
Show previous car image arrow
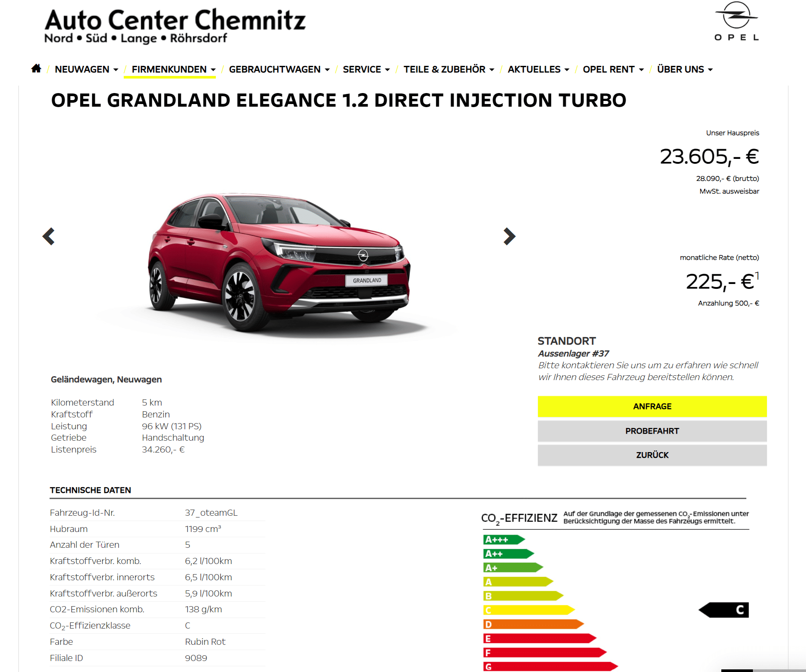[x=49, y=236]
